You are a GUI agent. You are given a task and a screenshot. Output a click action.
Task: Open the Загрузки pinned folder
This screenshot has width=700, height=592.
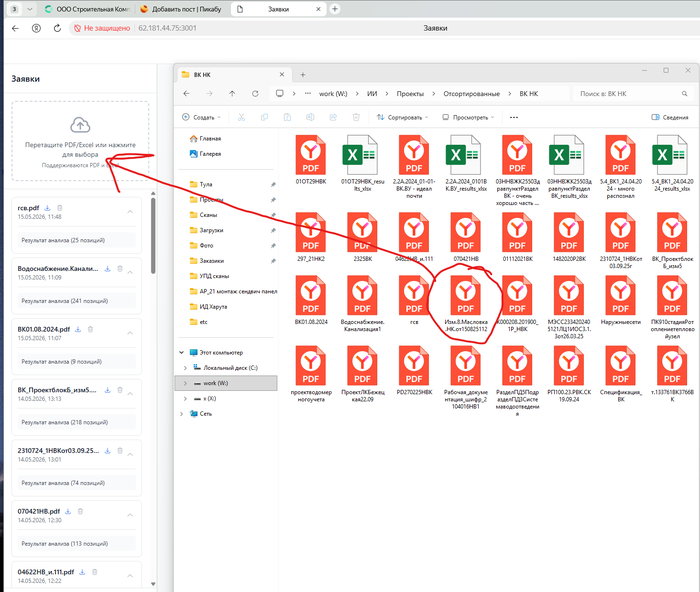207,230
